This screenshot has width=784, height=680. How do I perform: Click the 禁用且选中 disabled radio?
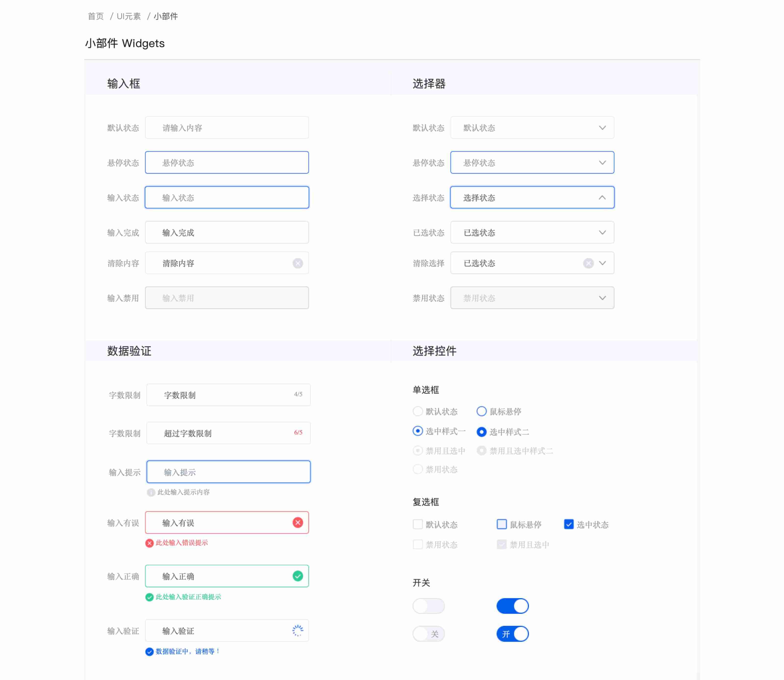pyautogui.click(x=417, y=450)
